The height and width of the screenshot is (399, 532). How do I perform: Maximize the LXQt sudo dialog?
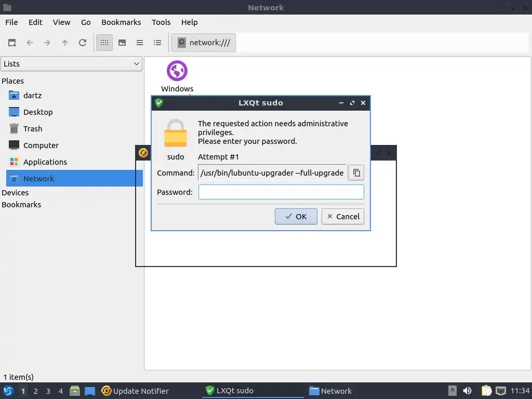click(x=352, y=103)
